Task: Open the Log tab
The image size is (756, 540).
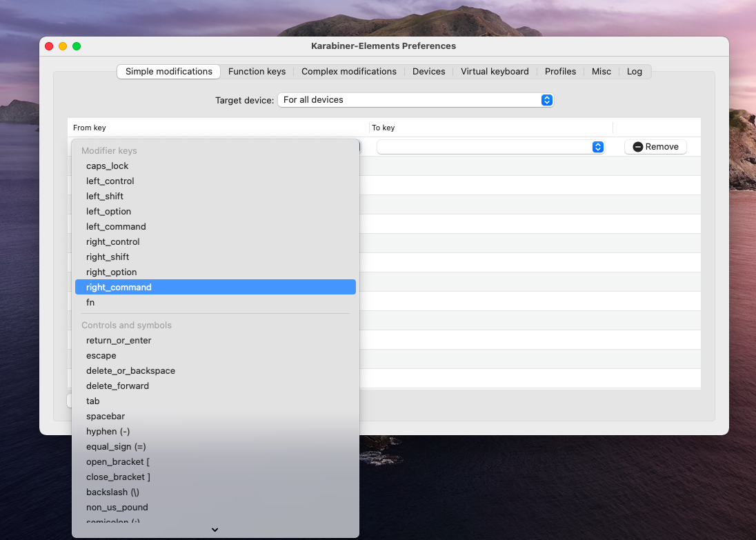Action: 635,71
